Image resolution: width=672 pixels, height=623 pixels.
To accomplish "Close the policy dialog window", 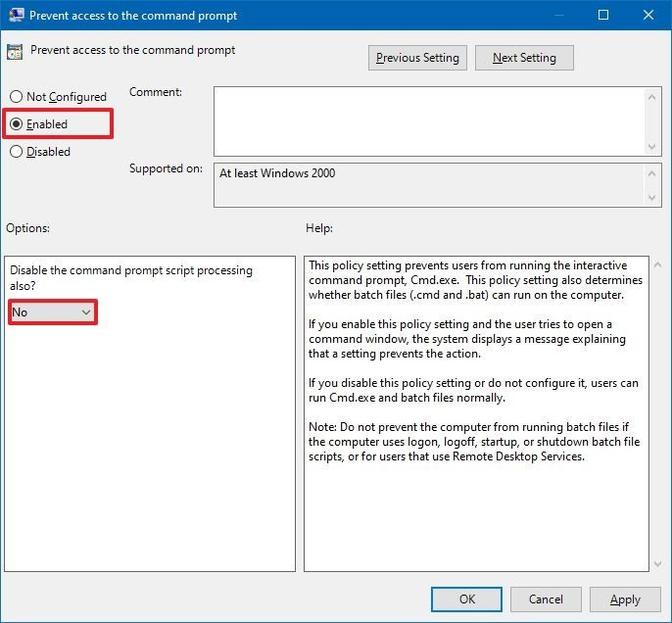I will 648,15.
